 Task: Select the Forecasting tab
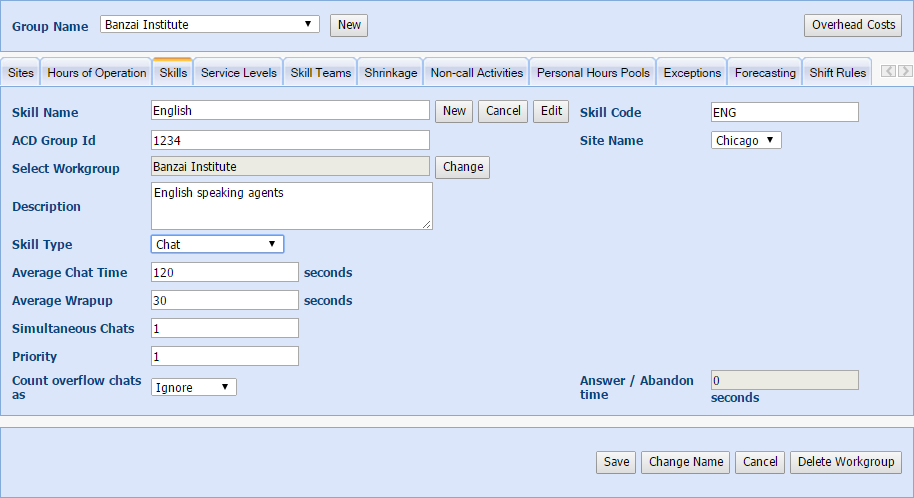pyautogui.click(x=765, y=73)
